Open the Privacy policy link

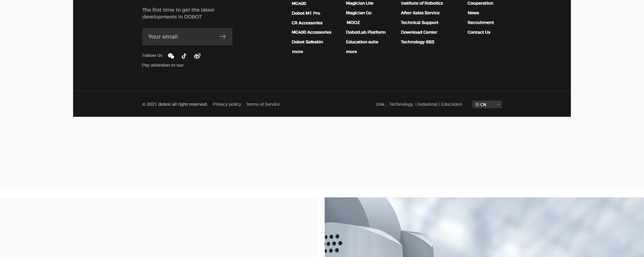pyautogui.click(x=227, y=104)
